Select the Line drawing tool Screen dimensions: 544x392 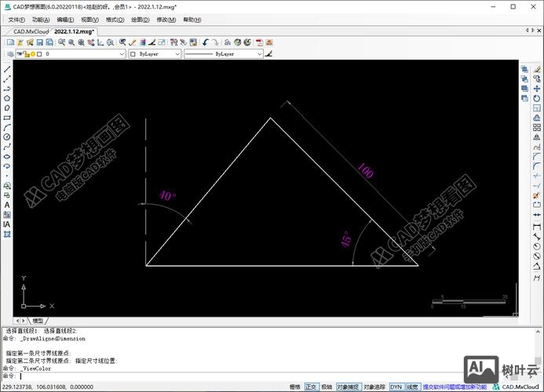(7, 69)
